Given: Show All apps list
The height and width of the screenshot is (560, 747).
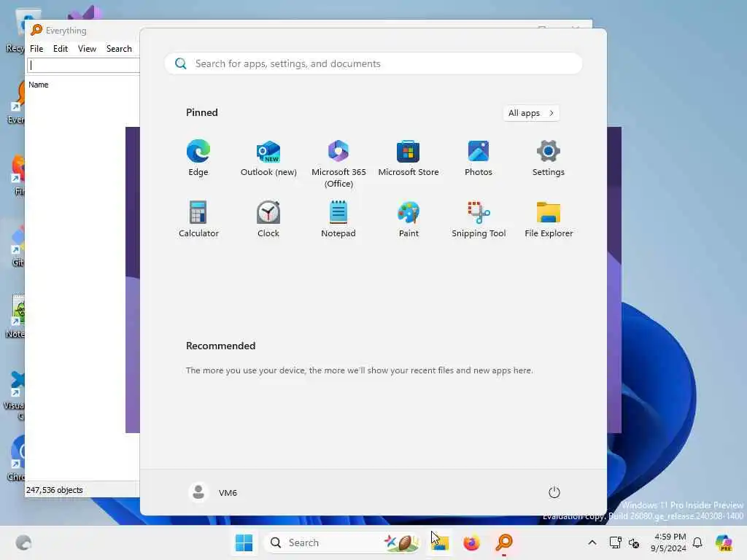Looking at the screenshot, I should (531, 113).
